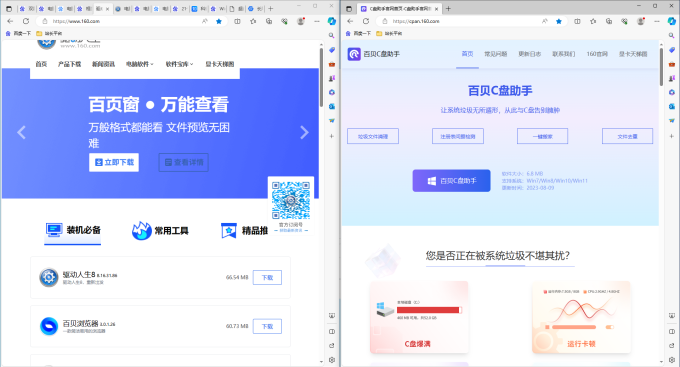The image size is (680, 367).
Task: Open bookmarks folder in www.160.com window
Action: 49,33
